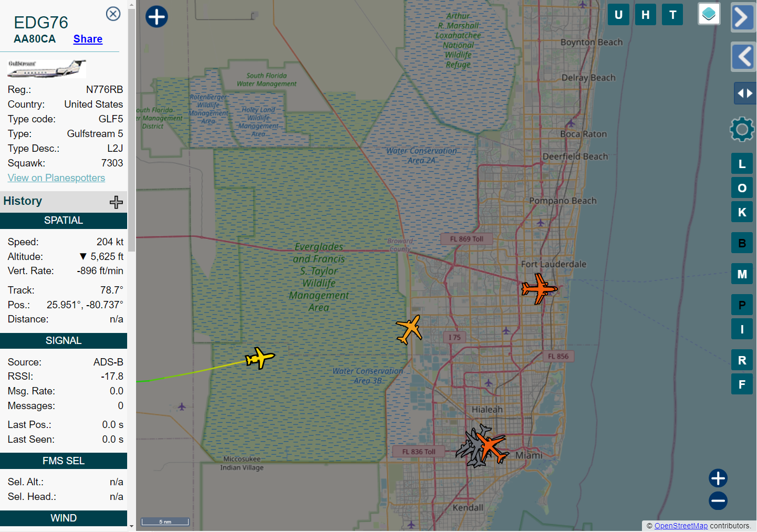Toggle the U button in the map header
This screenshot has height=532, width=757.
[619, 15]
